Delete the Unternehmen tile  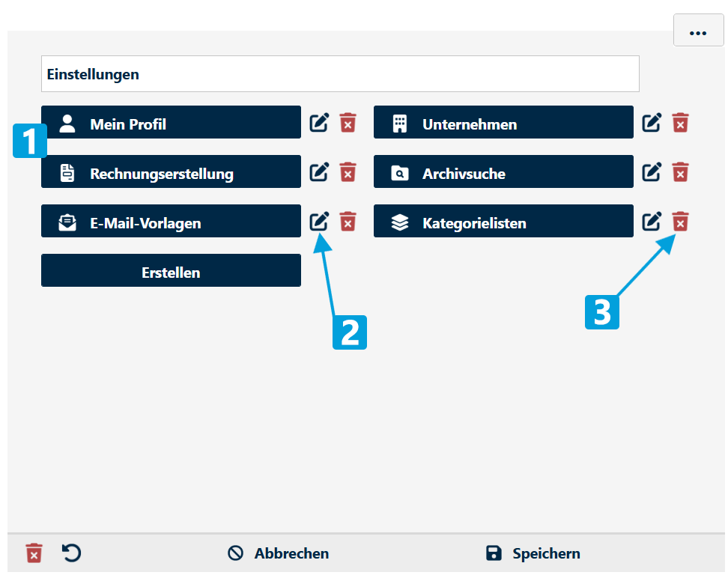(x=680, y=122)
